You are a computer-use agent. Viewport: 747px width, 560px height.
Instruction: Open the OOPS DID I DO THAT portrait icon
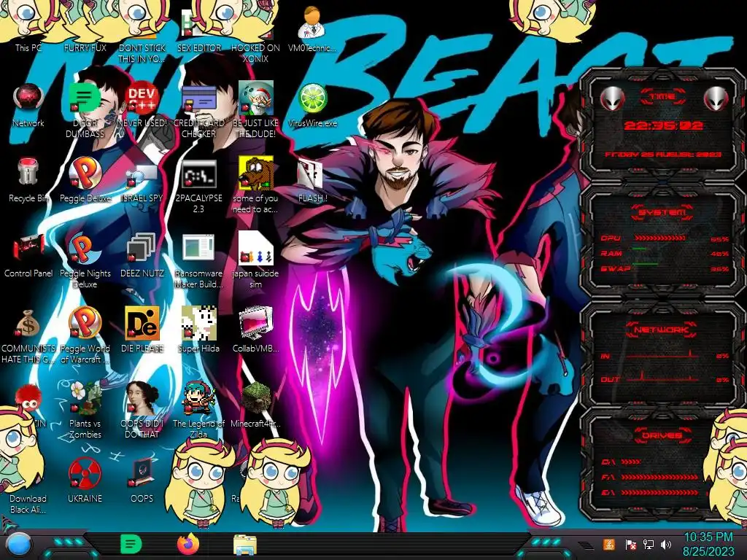[x=142, y=410]
